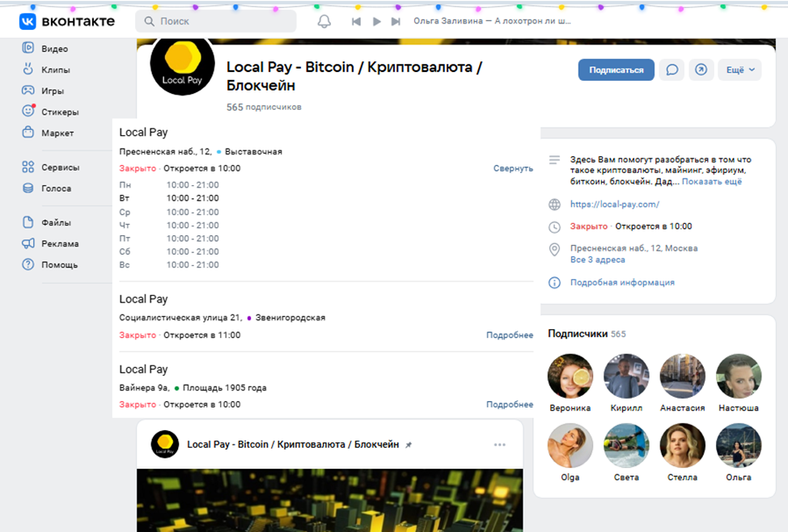Click the Маркет bag icon
The height and width of the screenshot is (532, 788).
[x=28, y=132]
